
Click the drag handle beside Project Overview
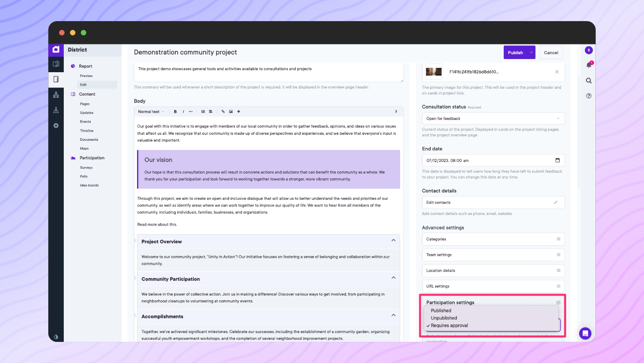[x=135, y=241]
